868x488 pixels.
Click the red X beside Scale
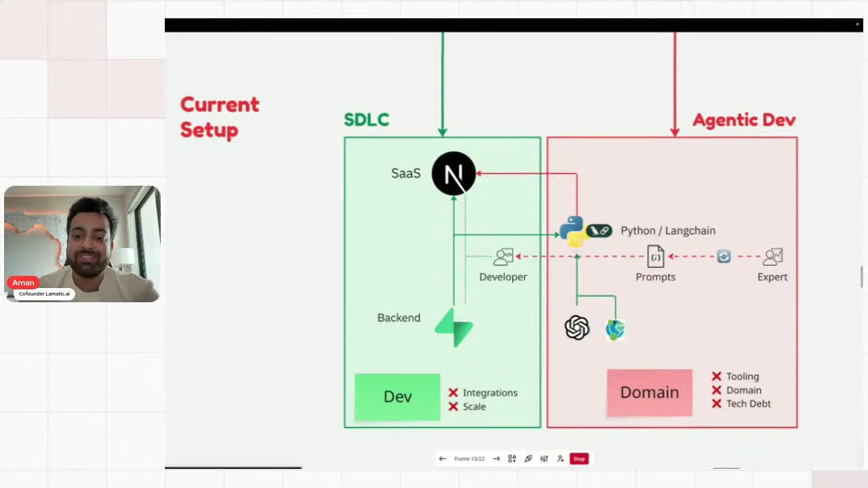pos(454,407)
